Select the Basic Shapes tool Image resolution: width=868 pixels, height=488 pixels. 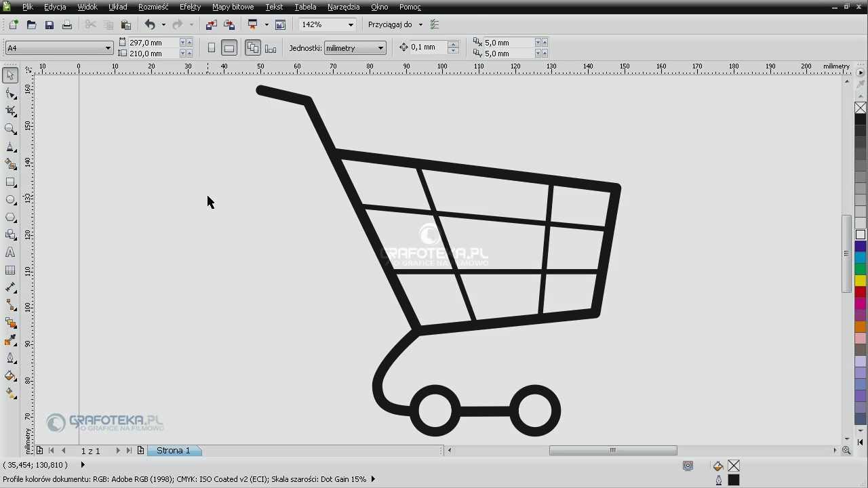(10, 235)
